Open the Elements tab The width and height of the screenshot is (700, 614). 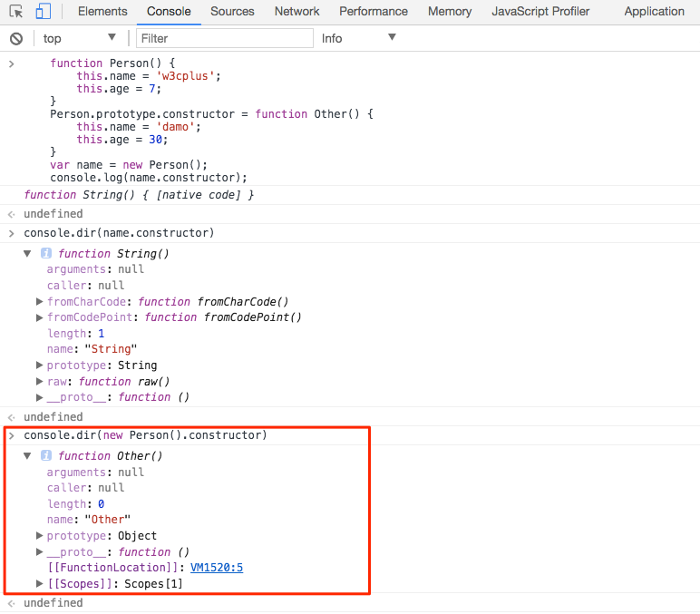102,12
